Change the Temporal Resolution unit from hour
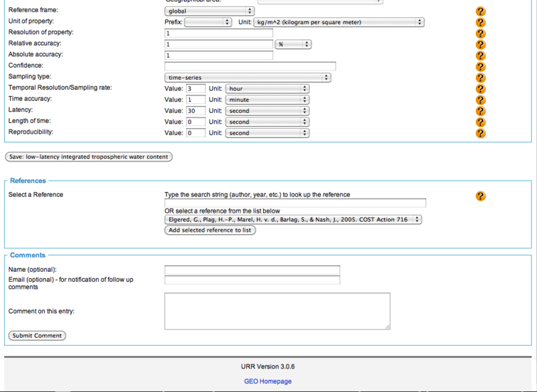 click(267, 89)
